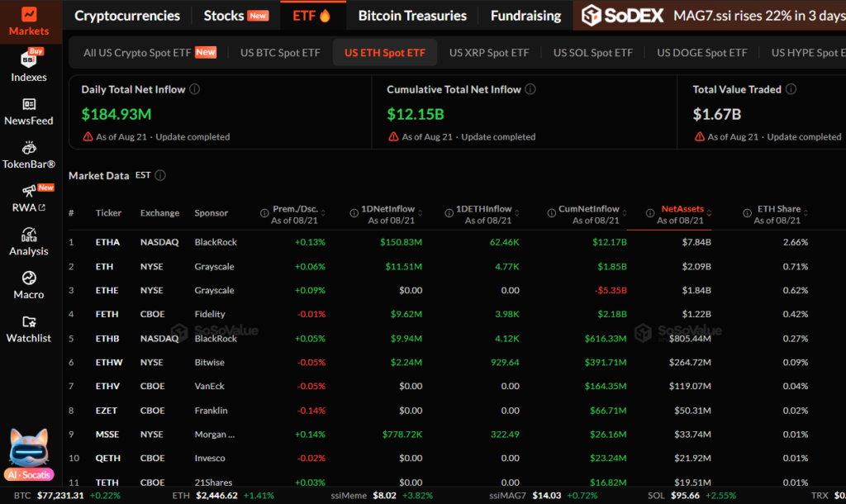Click info icon beside Cumulative Total Net Inflow

point(530,89)
